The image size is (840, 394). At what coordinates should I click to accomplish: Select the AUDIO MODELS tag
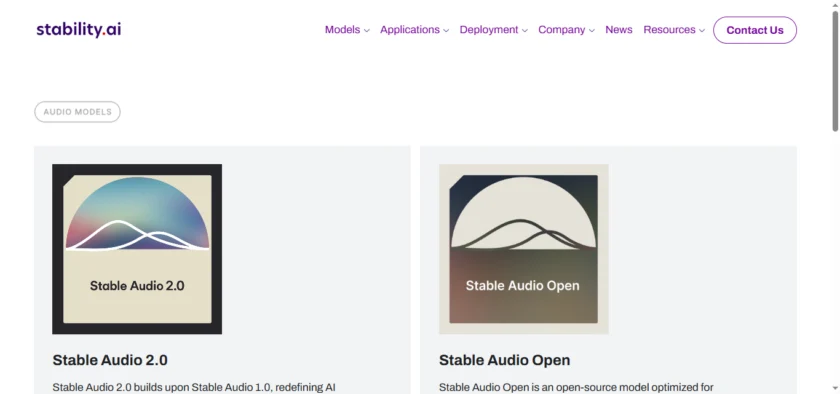click(78, 112)
